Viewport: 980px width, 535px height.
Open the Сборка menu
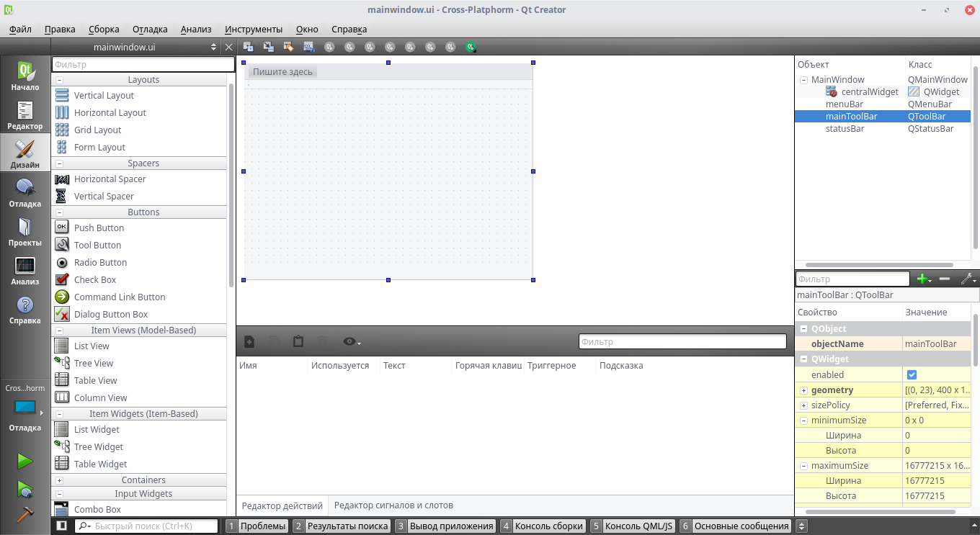click(x=104, y=29)
